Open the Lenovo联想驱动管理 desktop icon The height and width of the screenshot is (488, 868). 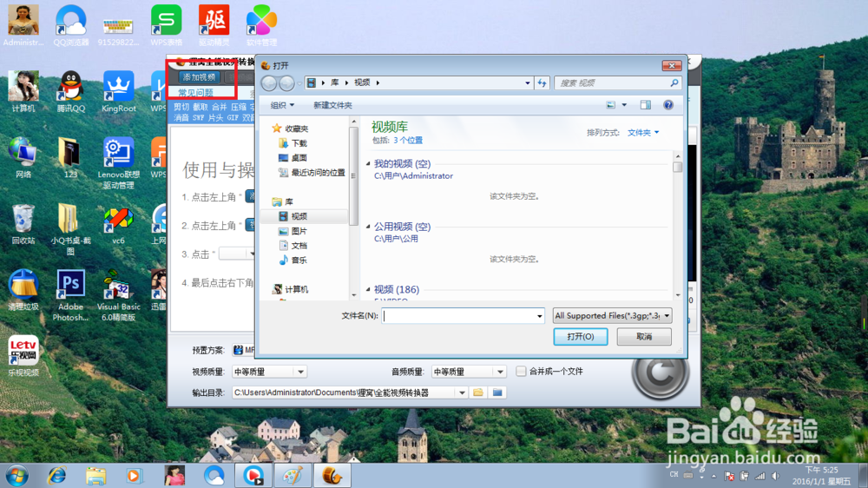click(118, 163)
